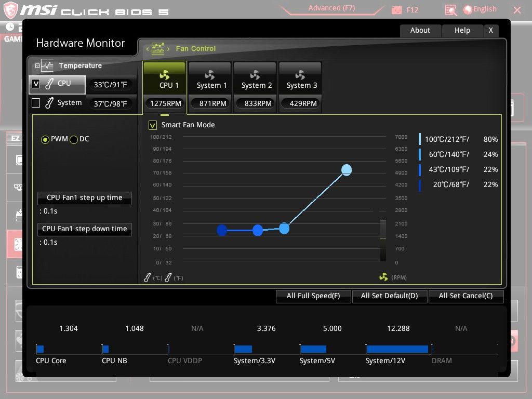Click the CPU thermometer icon
Image resolution: width=532 pixels, height=399 pixels.
tap(49, 84)
